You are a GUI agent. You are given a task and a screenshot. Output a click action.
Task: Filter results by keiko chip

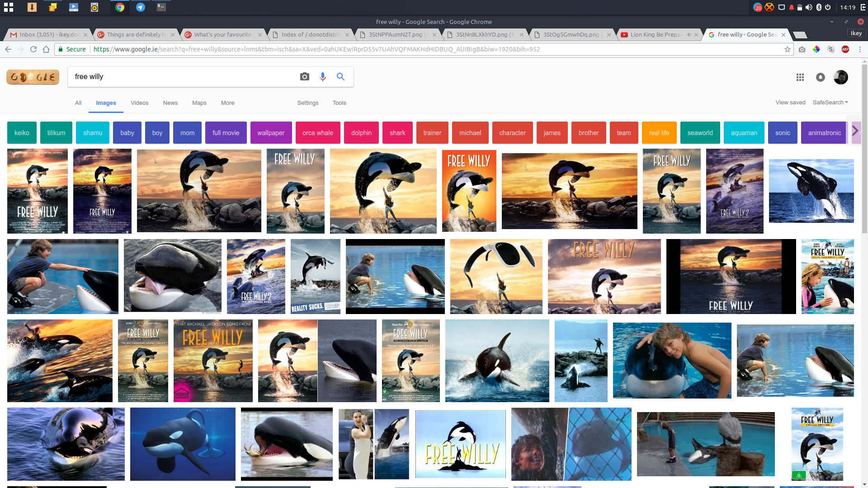coord(22,133)
